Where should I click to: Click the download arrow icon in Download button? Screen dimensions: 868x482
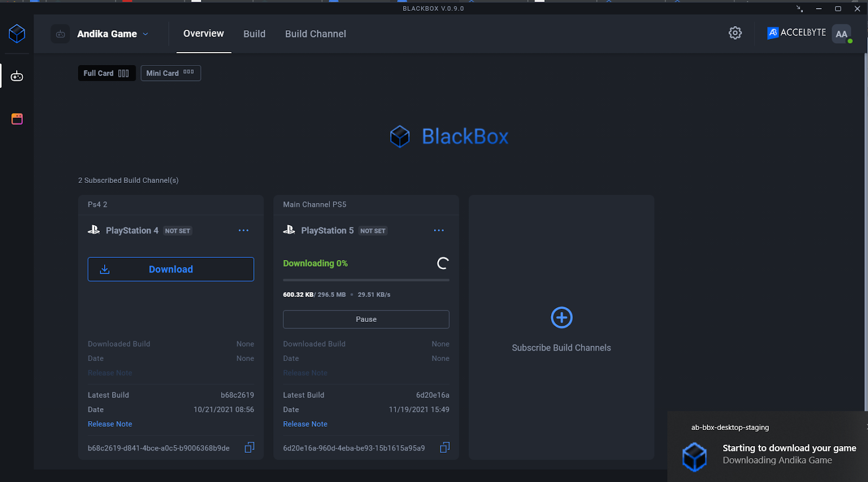pos(105,269)
